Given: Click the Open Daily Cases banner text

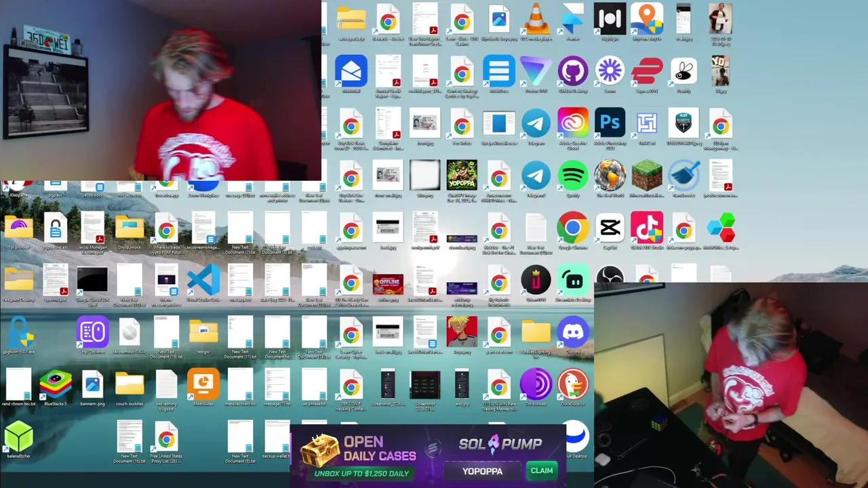Looking at the screenshot, I should tap(378, 449).
